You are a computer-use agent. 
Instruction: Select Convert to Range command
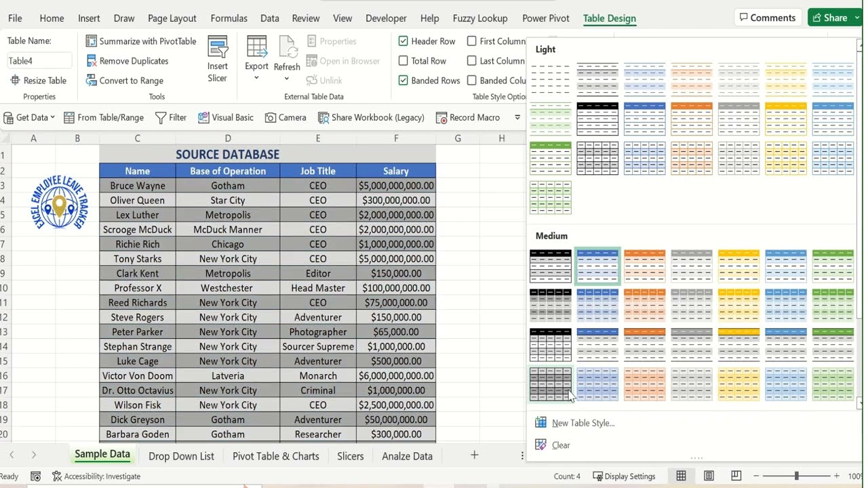click(x=125, y=81)
